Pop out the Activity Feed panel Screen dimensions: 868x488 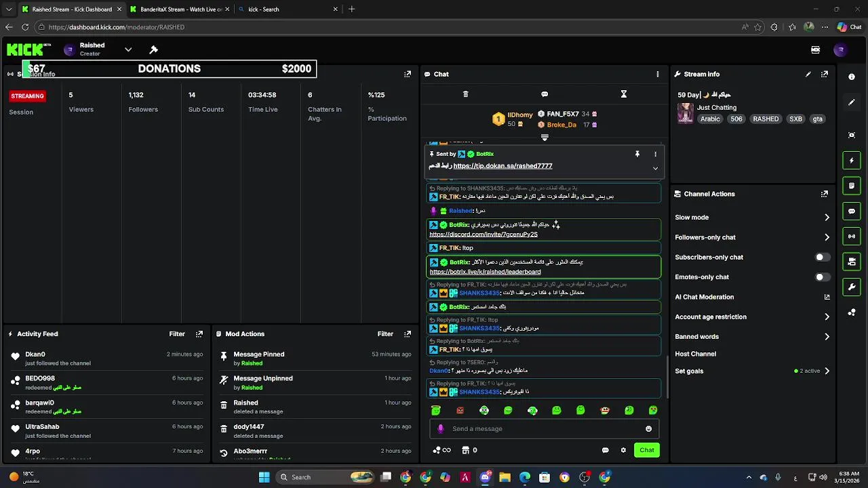(x=199, y=333)
